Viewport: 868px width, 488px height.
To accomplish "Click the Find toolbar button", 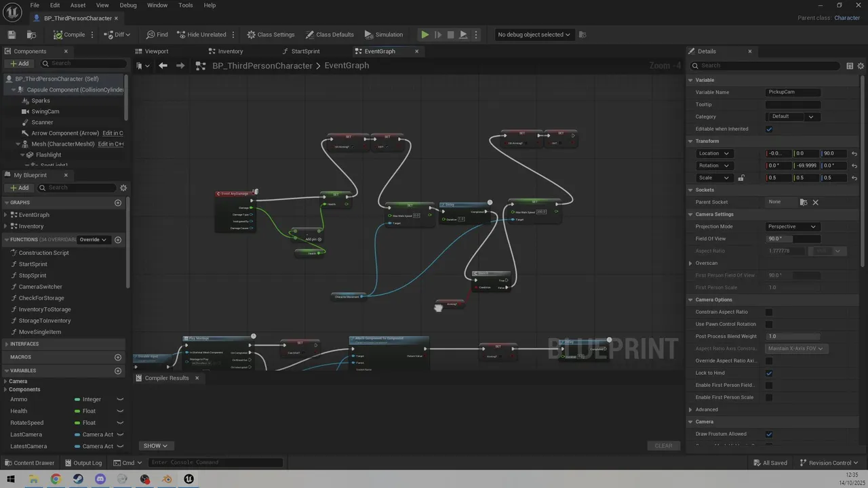I will [157, 35].
